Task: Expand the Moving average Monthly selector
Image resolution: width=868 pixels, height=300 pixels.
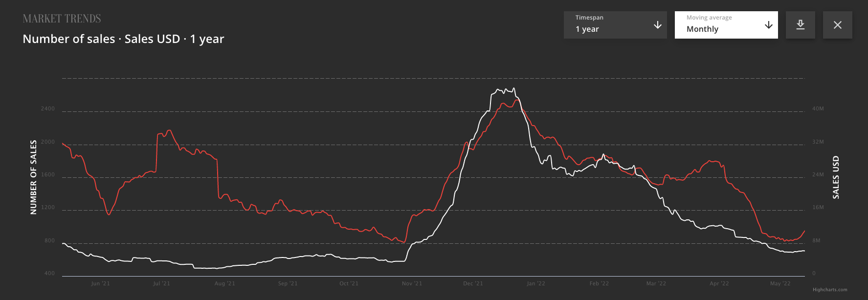Action: click(726, 25)
